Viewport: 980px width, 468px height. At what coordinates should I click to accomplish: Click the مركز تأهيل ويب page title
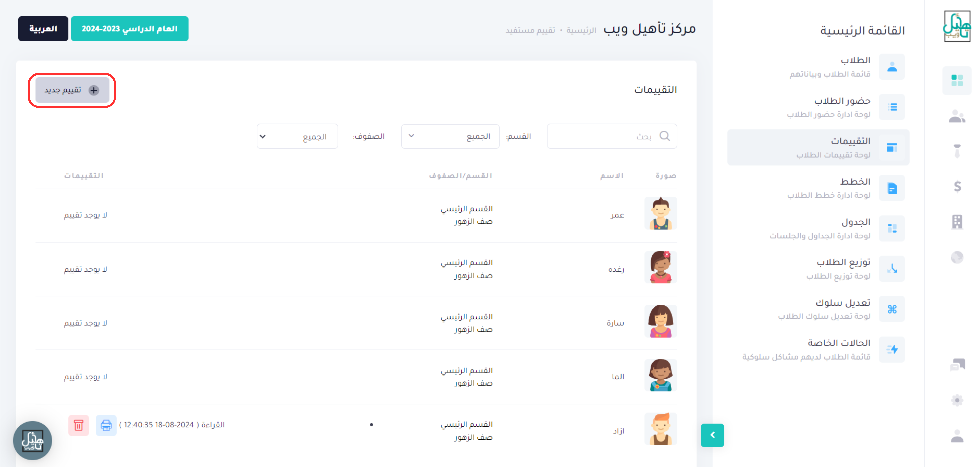(x=649, y=29)
